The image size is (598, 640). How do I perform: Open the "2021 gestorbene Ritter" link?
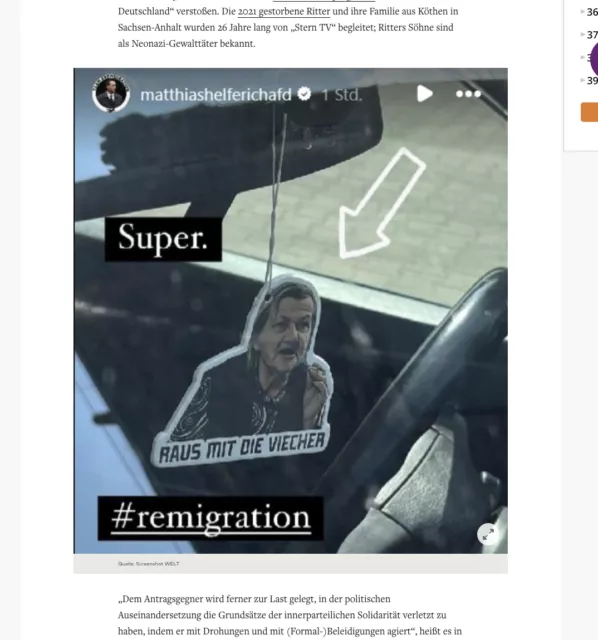click(284, 11)
